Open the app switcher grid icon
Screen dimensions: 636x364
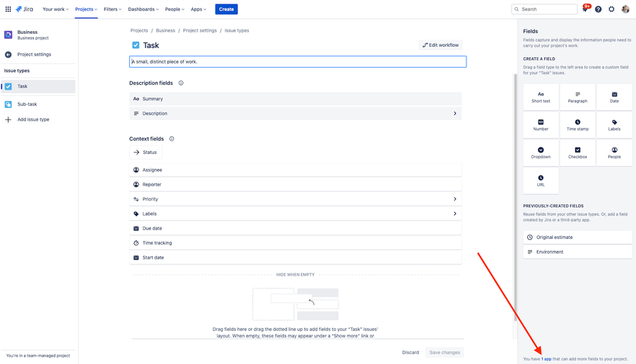click(x=8, y=9)
